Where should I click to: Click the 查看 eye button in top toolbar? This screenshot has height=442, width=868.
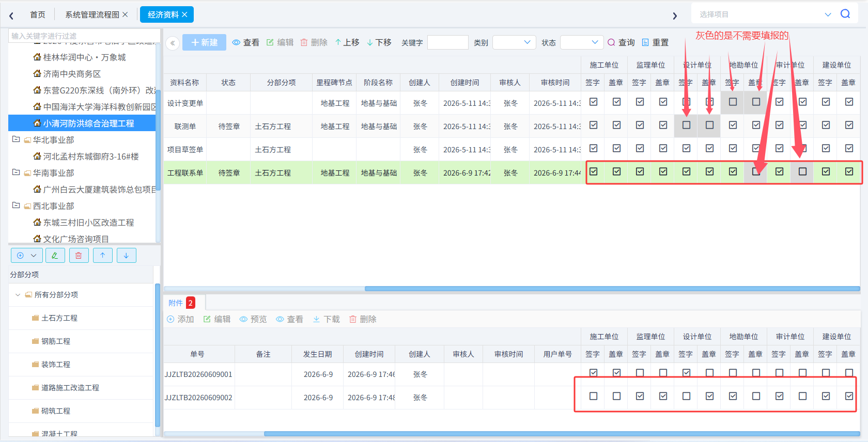pos(246,42)
